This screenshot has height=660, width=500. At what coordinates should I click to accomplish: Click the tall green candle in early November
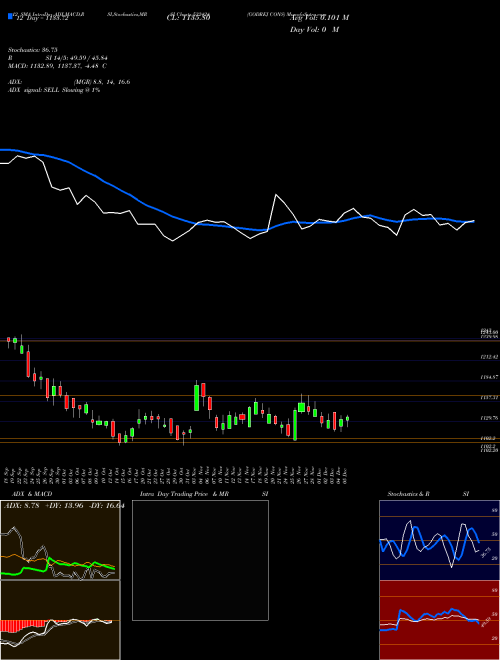tap(197, 398)
